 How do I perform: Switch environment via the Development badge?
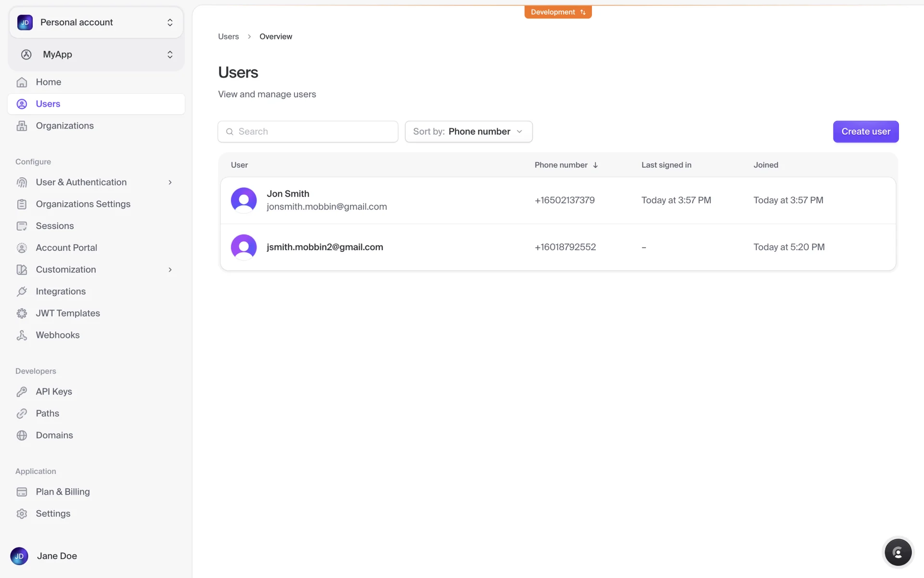click(558, 12)
